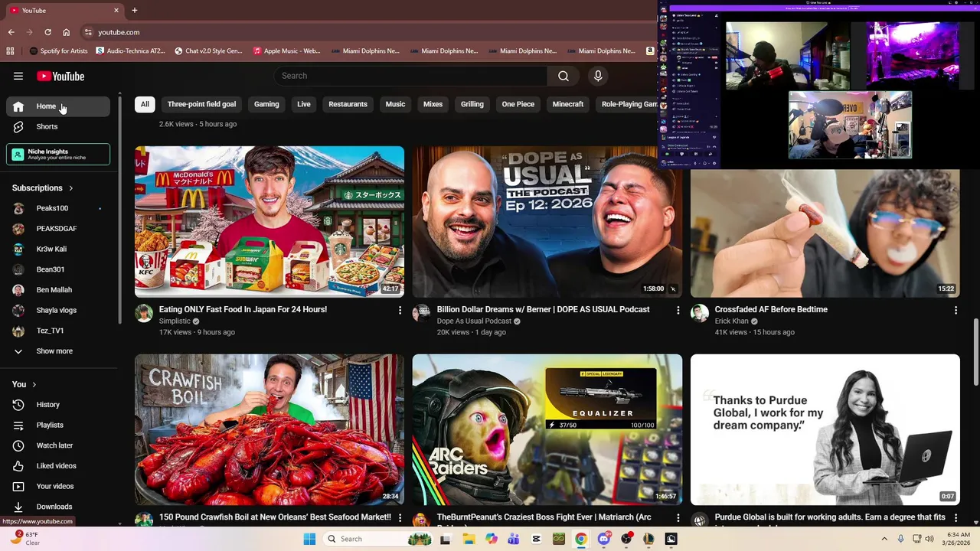The height and width of the screenshot is (551, 980).
Task: Go to Home in the sidebar
Action: pyautogui.click(x=58, y=106)
